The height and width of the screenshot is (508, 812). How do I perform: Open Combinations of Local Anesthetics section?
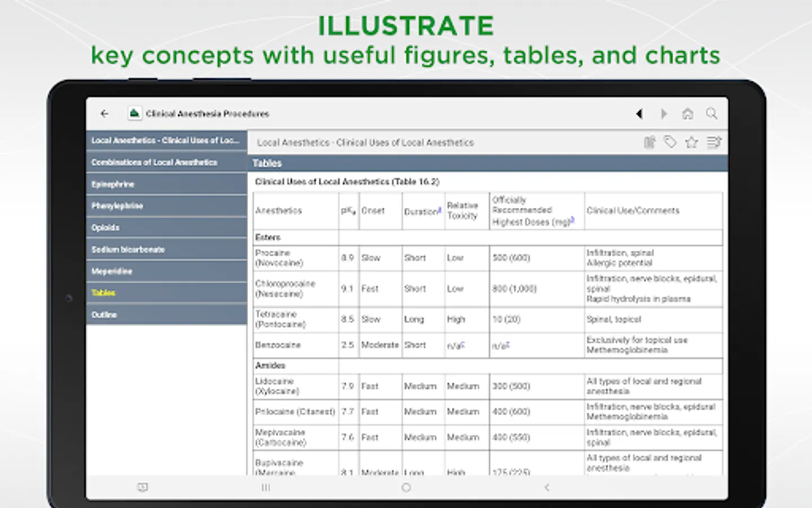pyautogui.click(x=166, y=163)
